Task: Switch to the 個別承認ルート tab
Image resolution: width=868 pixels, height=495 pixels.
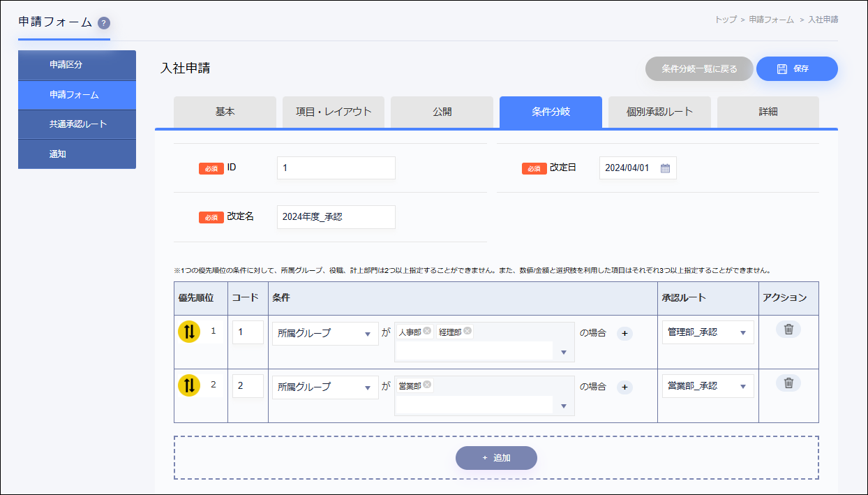Action: (659, 112)
